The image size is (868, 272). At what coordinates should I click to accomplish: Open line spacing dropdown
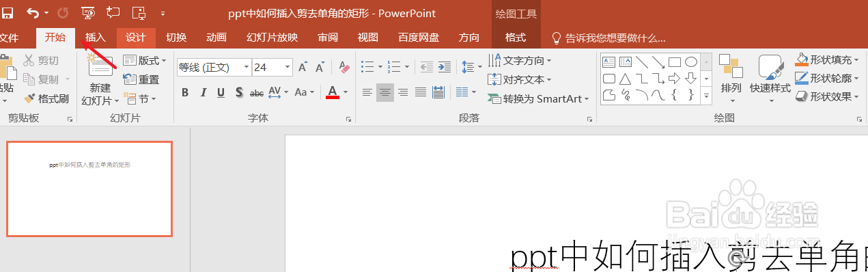click(471, 67)
